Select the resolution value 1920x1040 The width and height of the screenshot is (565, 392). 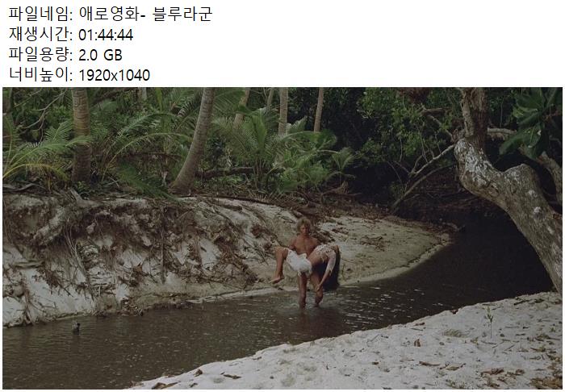pyautogui.click(x=114, y=75)
